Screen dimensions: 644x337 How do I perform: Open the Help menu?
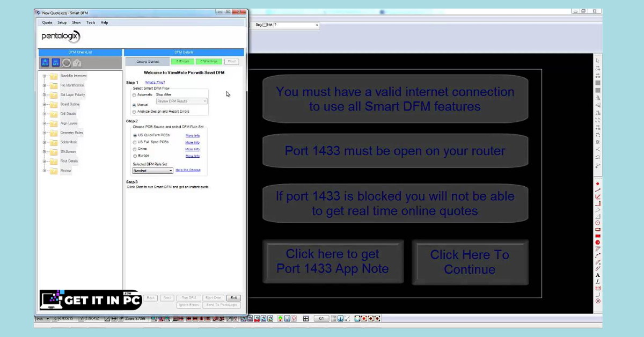[104, 23]
